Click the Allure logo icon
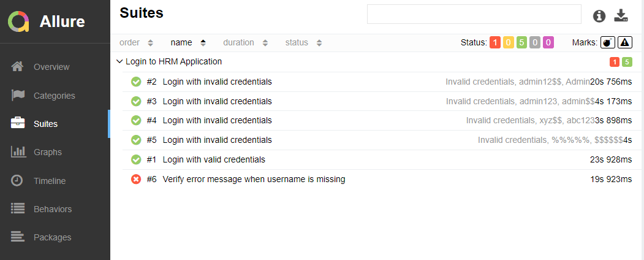The width and height of the screenshot is (644, 260). [18, 21]
